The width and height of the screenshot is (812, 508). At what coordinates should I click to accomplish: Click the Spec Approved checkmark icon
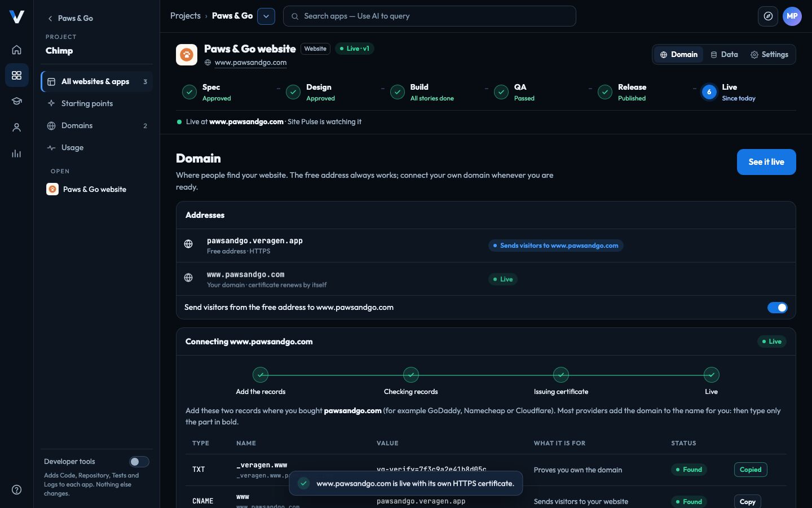coord(189,92)
